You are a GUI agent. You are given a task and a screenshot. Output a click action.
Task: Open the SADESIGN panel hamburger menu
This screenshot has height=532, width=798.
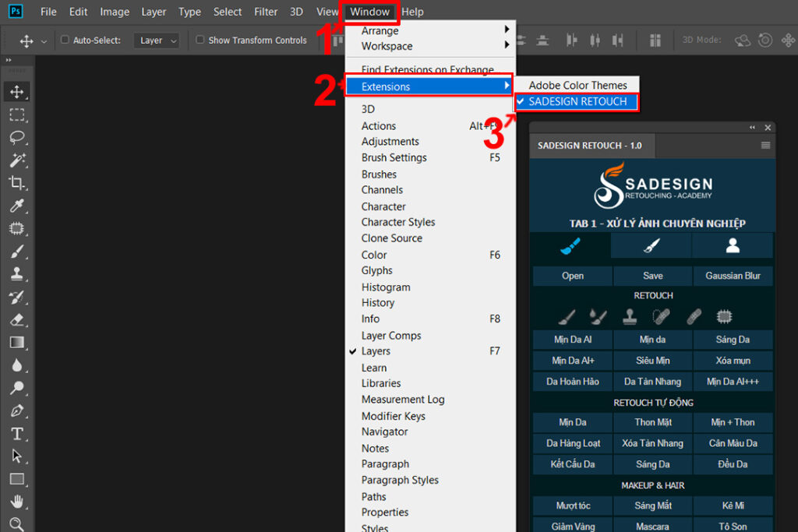(765, 146)
